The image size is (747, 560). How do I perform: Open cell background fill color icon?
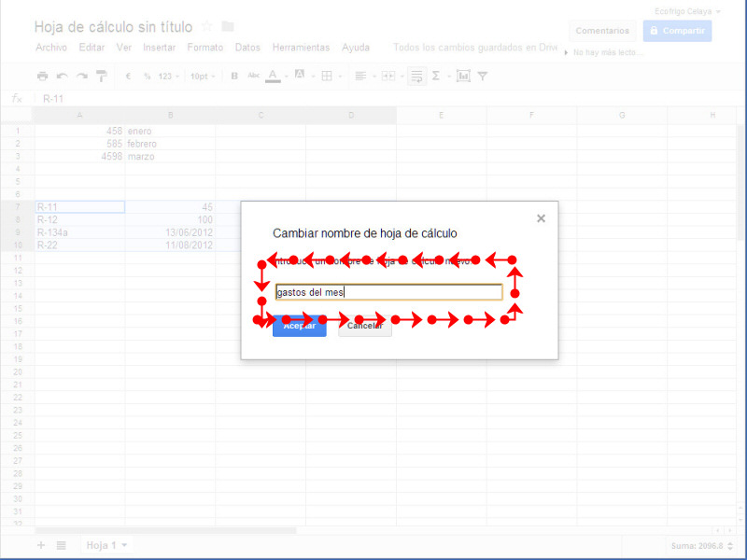click(x=300, y=75)
